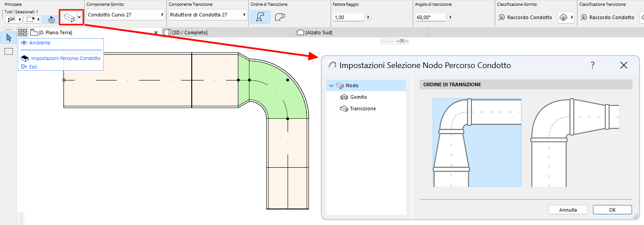Select the Marquee tool

8,51
